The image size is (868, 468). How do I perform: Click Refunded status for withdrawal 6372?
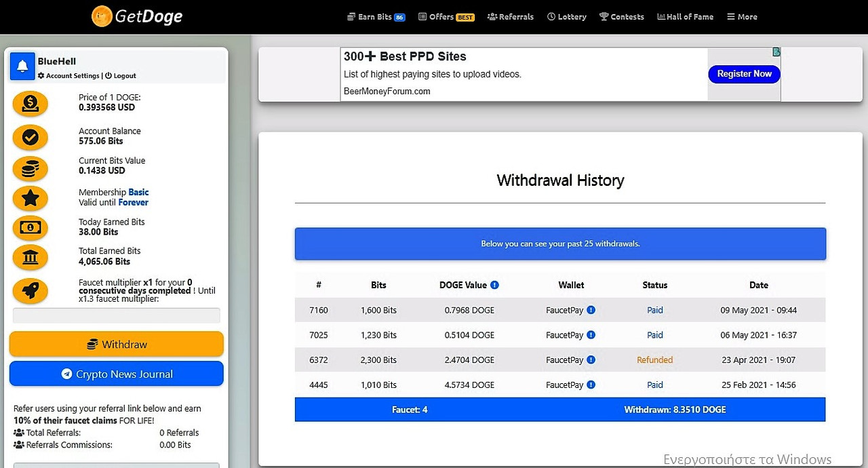click(x=655, y=359)
